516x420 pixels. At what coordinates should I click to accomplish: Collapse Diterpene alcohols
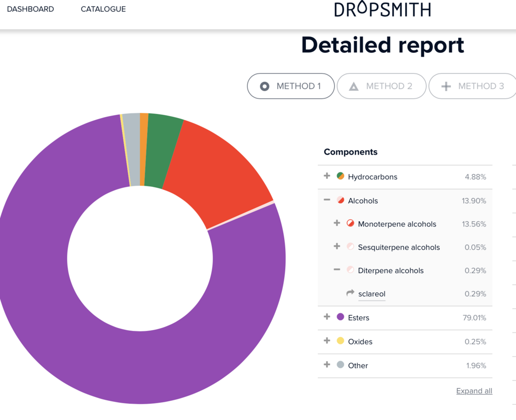[337, 269]
